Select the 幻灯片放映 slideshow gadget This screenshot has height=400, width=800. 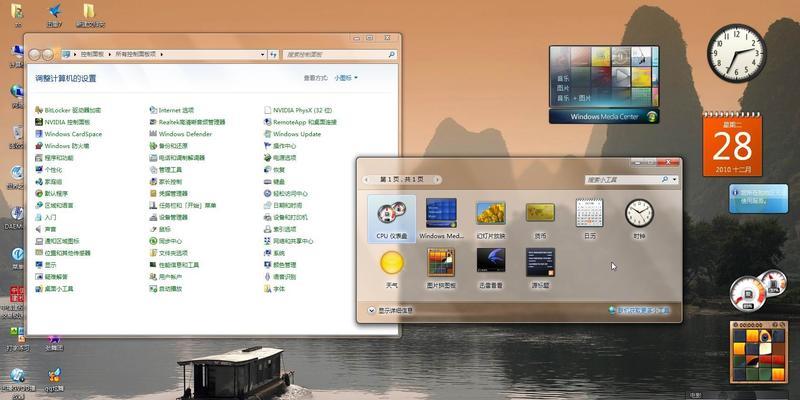[491, 219]
